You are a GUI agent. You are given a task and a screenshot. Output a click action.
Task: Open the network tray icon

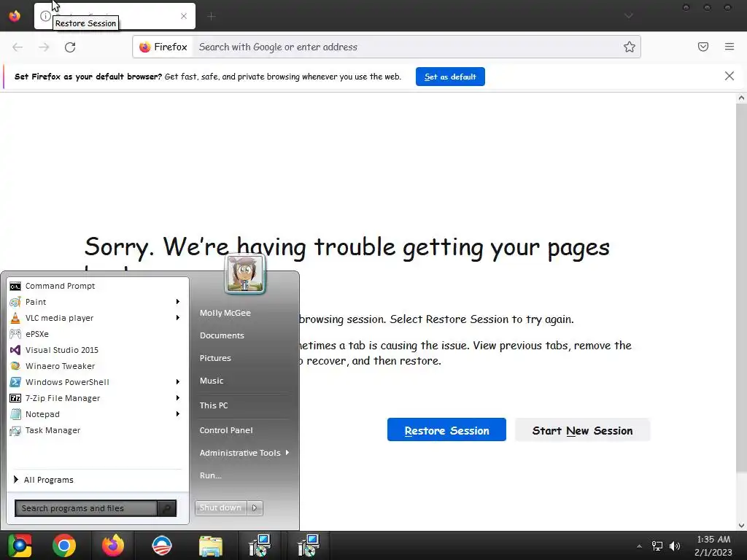point(657,546)
